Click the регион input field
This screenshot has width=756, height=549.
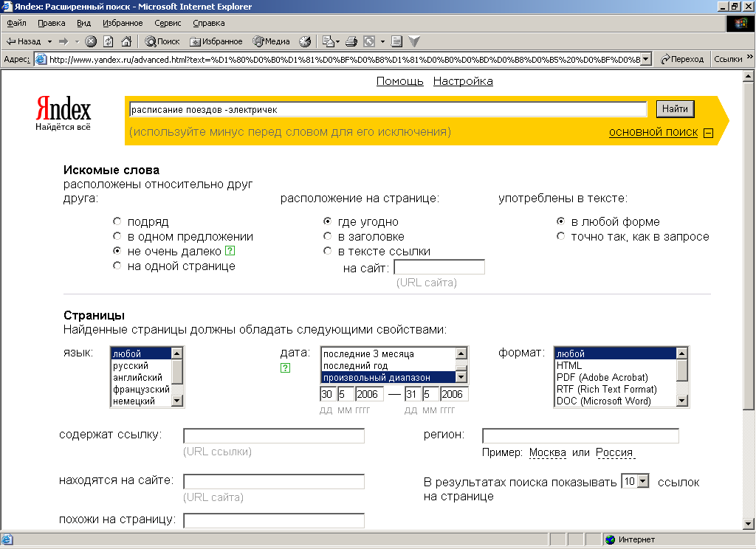[580, 435]
